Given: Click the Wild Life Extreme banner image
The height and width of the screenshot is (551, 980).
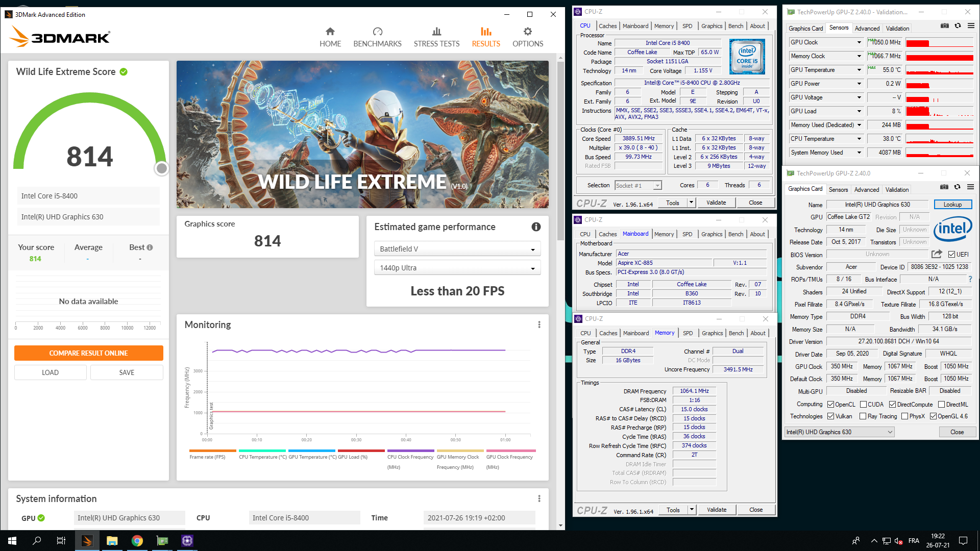Looking at the screenshot, I should (362, 134).
